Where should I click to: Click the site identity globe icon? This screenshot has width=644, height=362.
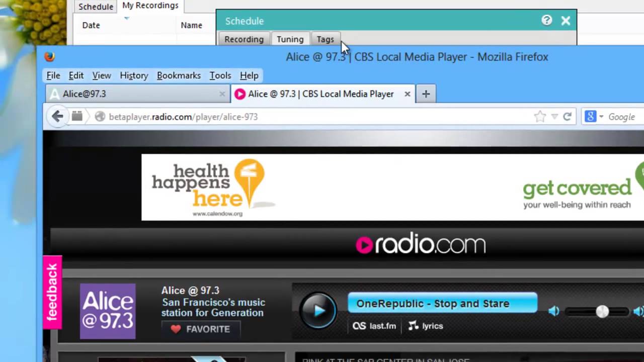click(100, 117)
